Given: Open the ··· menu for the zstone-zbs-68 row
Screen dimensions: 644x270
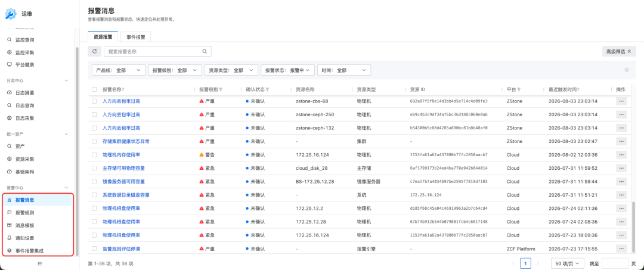Looking at the screenshot, I should click(x=621, y=101).
